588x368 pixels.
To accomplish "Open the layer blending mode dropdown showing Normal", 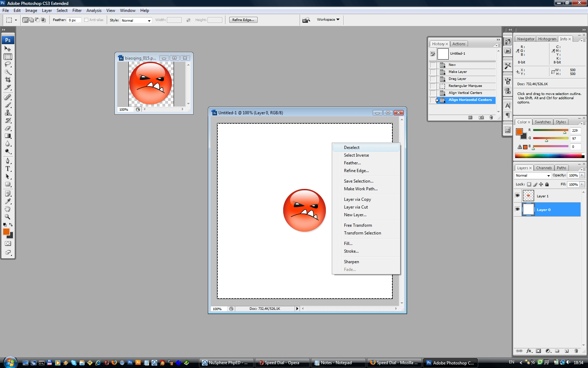I will [532, 175].
